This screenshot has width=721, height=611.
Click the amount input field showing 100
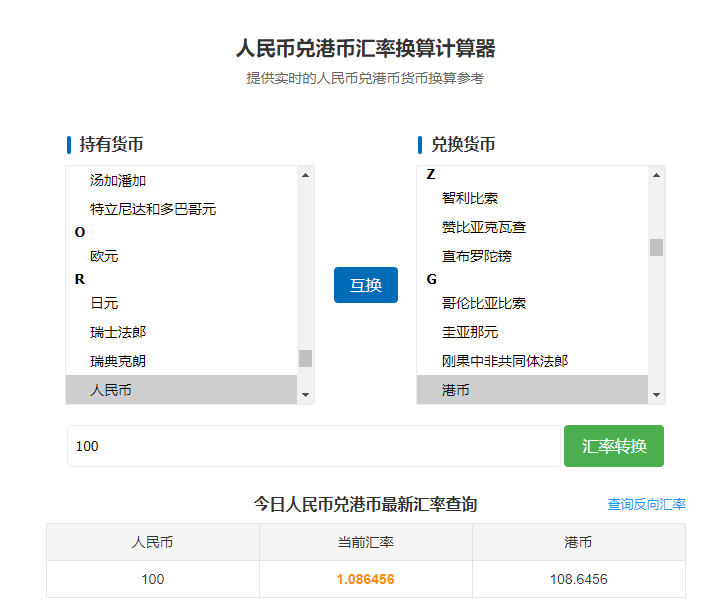[314, 446]
